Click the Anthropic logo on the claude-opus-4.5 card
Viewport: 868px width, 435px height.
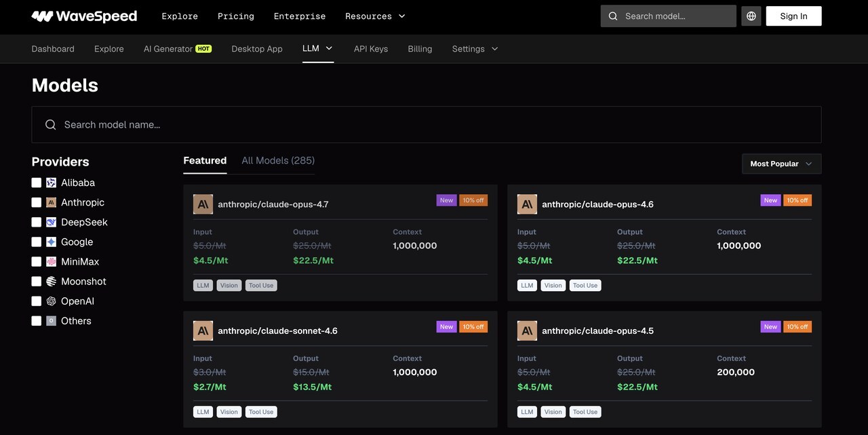[527, 330]
